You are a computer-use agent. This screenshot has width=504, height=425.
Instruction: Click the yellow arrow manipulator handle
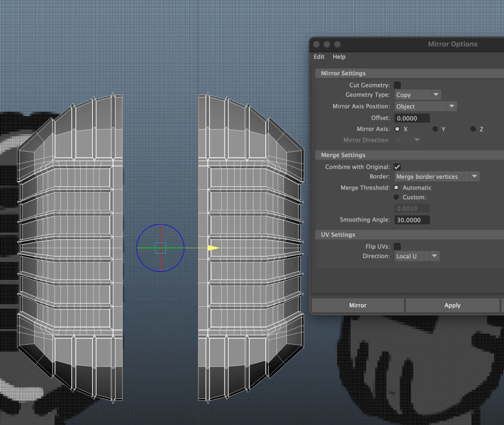tap(213, 248)
